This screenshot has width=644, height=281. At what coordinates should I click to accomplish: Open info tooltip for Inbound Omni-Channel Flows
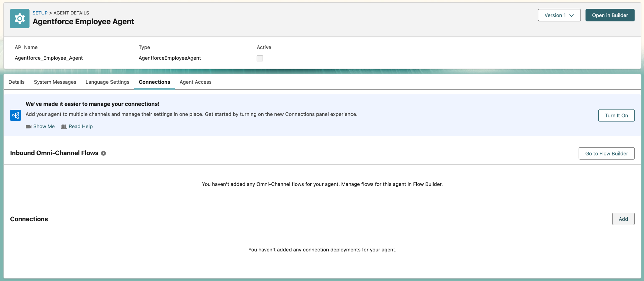pos(103,153)
